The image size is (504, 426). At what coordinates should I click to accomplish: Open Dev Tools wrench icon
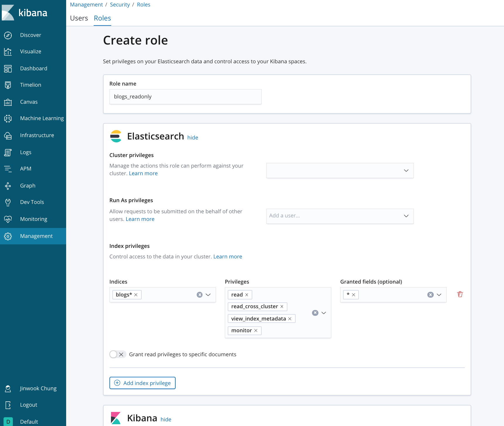[x=8, y=202]
